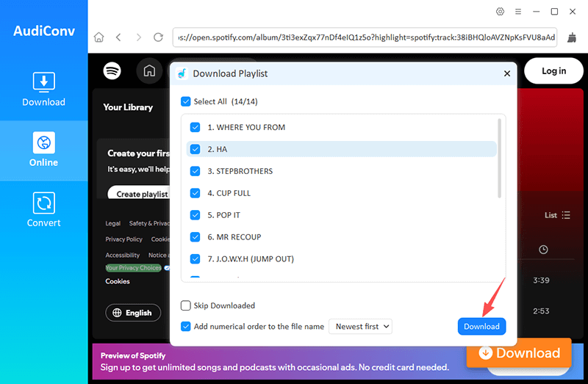
Task: Click the address bar URL field
Action: tap(365, 37)
